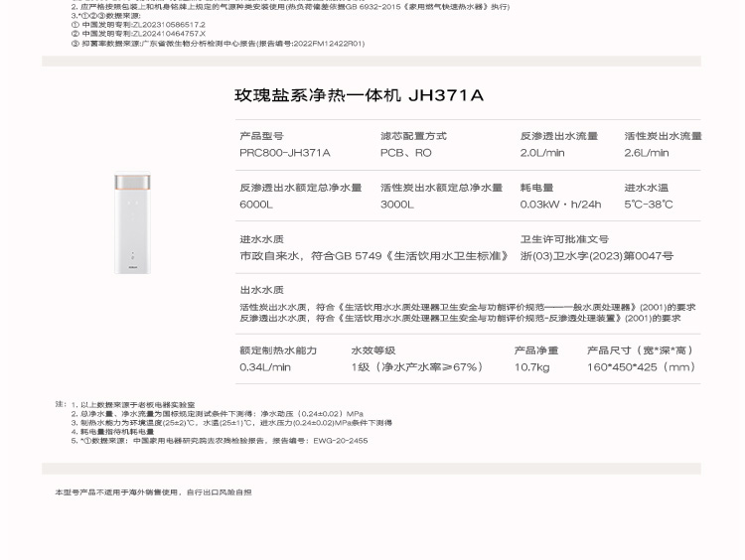The width and height of the screenshot is (745, 560).
Task: Select the PCB、RO filter value
Action: click(405, 153)
